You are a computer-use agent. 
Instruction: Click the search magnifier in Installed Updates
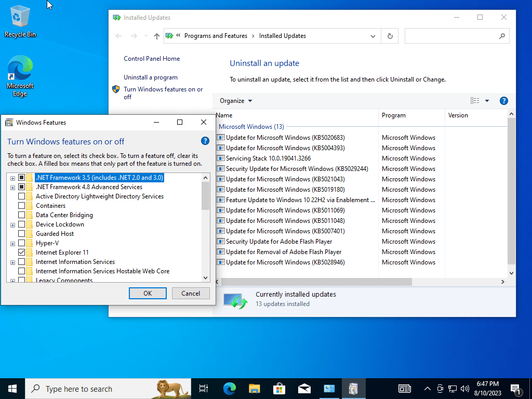click(502, 36)
